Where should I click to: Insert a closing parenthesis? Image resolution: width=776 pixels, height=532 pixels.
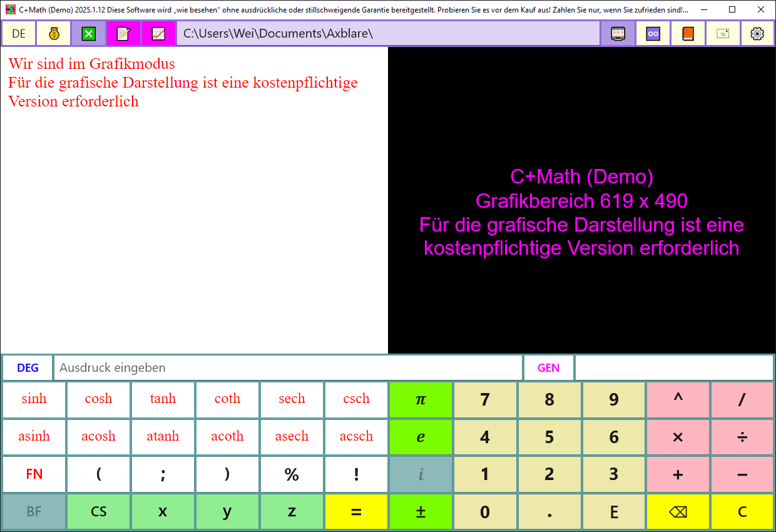coord(227,474)
